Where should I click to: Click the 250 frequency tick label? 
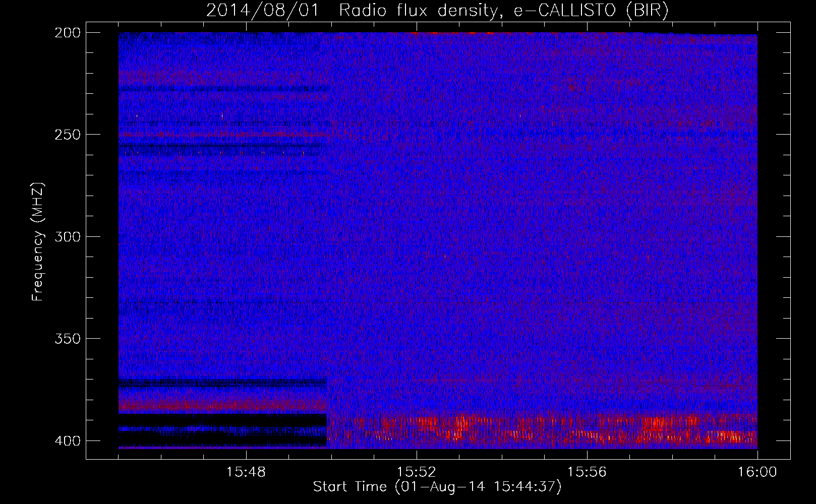68,135
